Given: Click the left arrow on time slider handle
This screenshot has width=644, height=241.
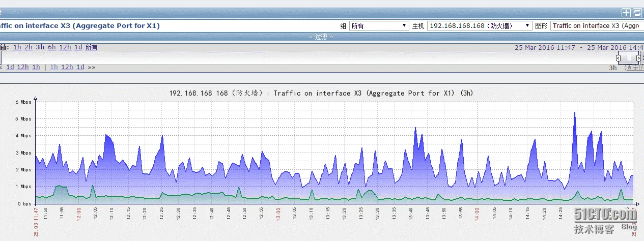Looking at the screenshot, I should coord(618,58).
